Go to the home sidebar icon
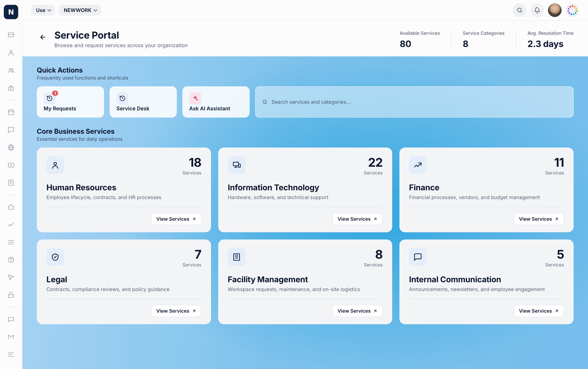The image size is (588, 369). pyautogui.click(x=11, y=207)
